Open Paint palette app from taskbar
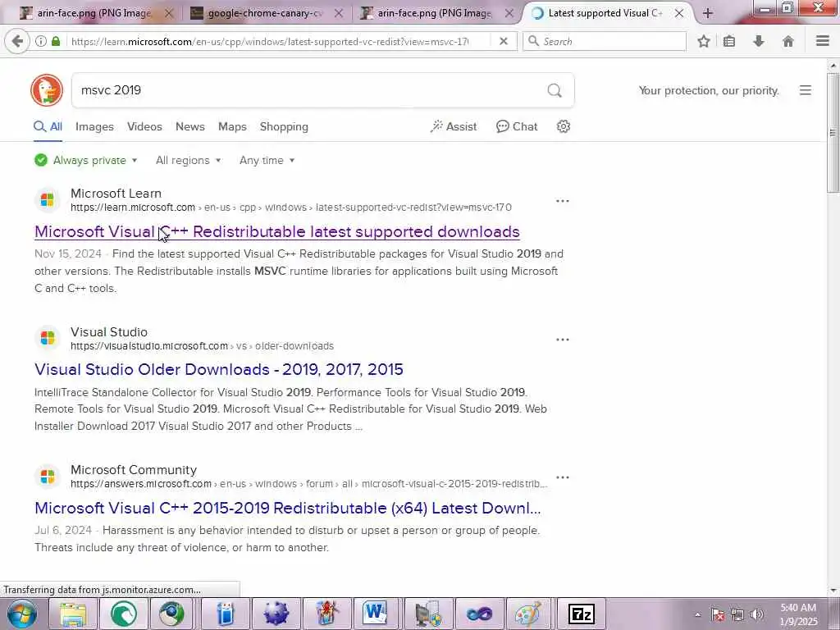Screen dimensions: 840x630 coord(528,614)
